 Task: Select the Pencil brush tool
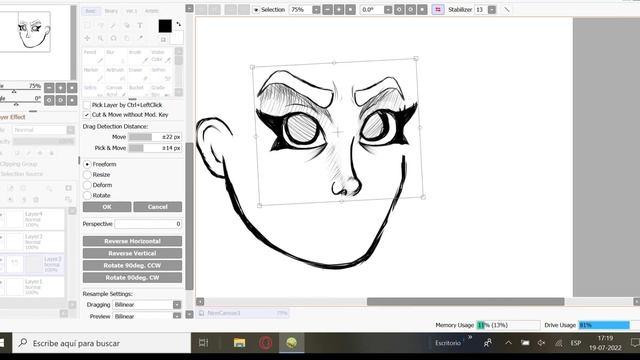(93, 57)
